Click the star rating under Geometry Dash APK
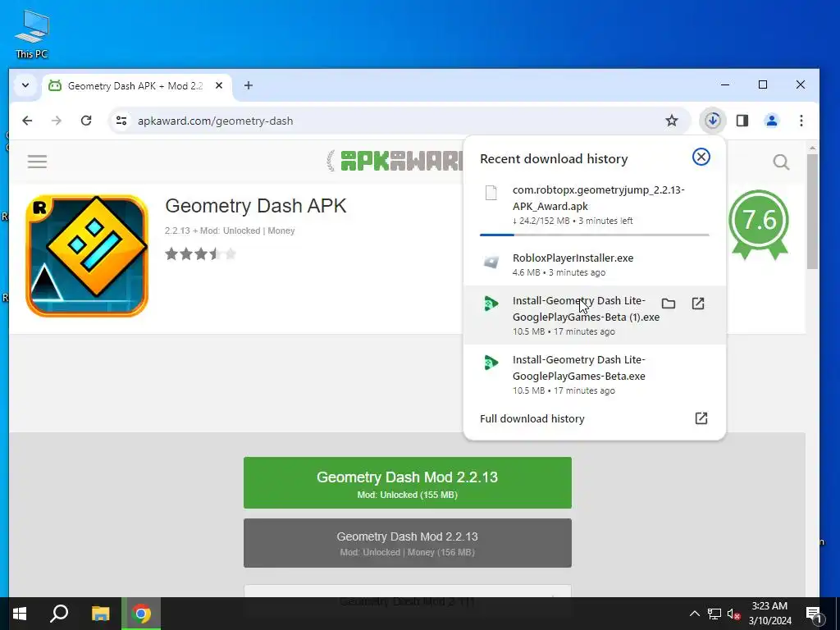Screen dimensions: 840x630 click(x=200, y=253)
